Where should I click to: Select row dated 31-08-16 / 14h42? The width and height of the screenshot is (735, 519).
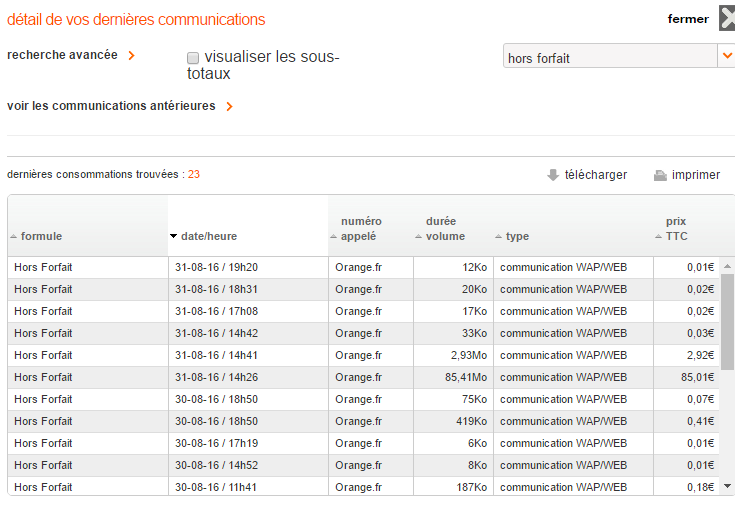coord(363,333)
